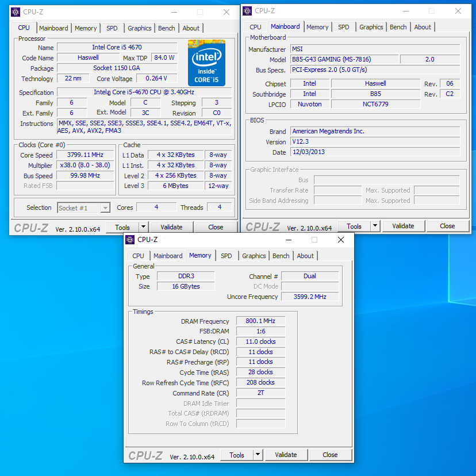Close the Memory window with title bar X
Viewport: 476px width, 476px height.
341,240
